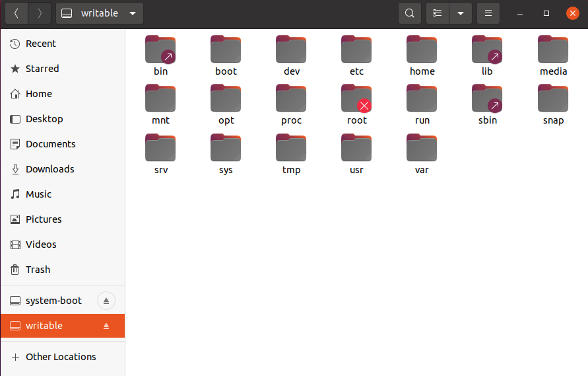Expand the writable path bar dropdown
The width and height of the screenshot is (588, 376).
tap(133, 13)
